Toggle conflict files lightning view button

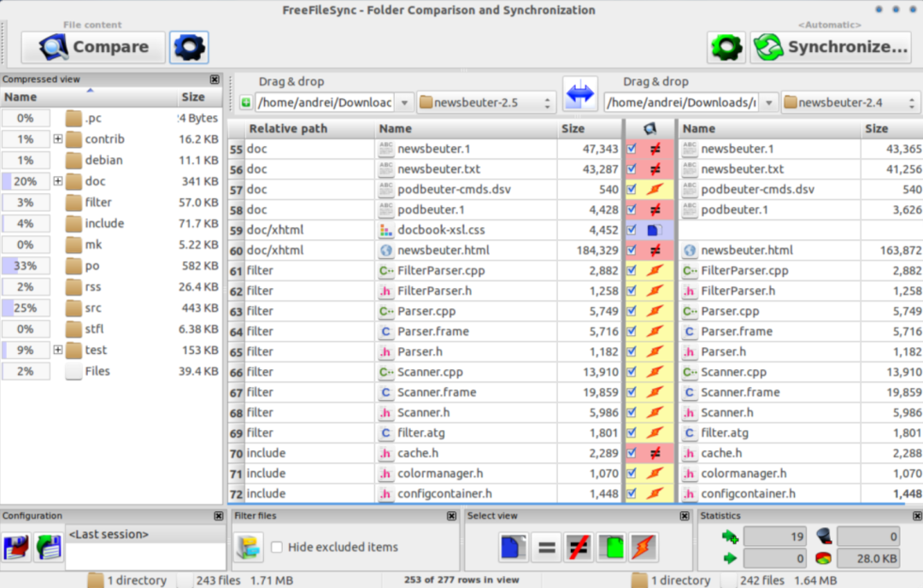pyautogui.click(x=644, y=547)
